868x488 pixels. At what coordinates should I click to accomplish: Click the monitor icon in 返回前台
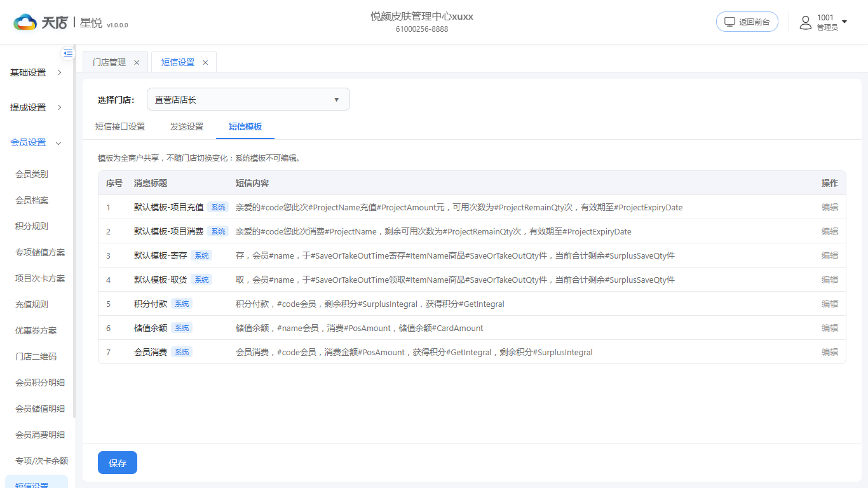coord(730,22)
